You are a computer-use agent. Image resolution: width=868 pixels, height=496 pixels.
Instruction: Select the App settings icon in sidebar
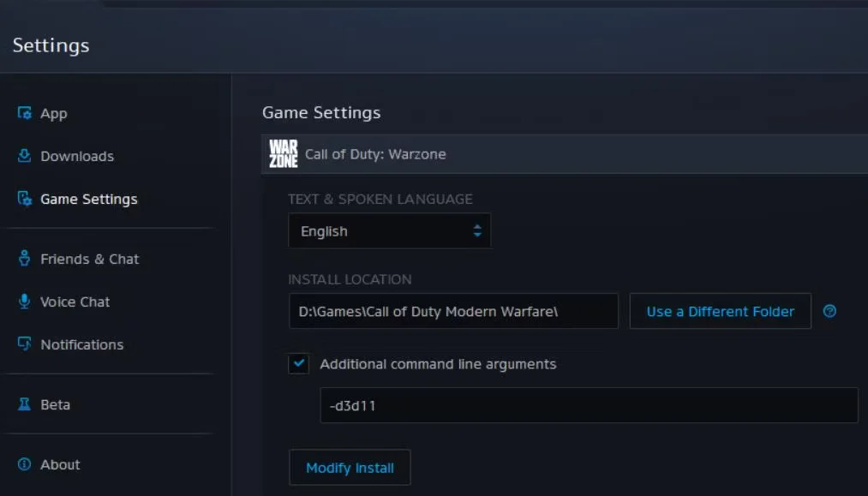click(x=24, y=113)
